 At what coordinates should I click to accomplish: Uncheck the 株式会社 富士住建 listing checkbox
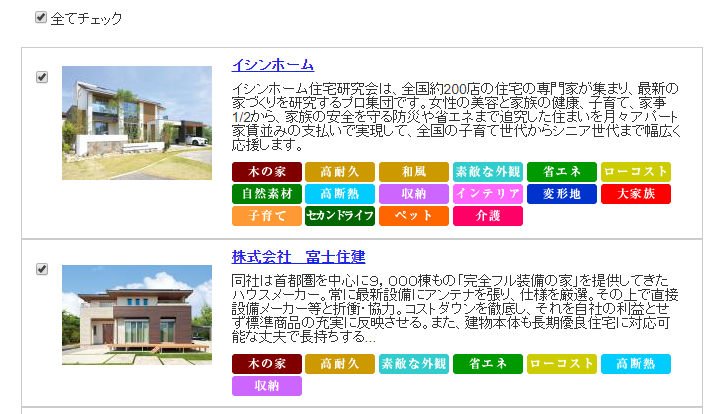(x=42, y=269)
